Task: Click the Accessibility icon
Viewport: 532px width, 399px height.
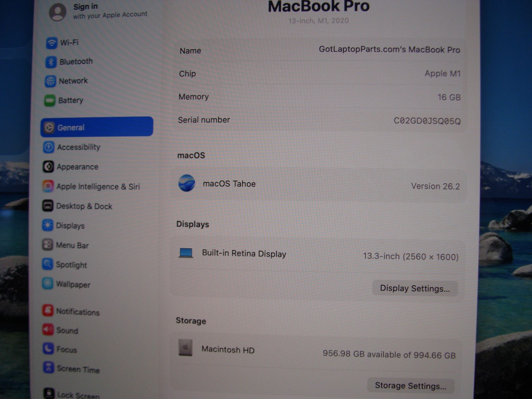Action: point(49,147)
